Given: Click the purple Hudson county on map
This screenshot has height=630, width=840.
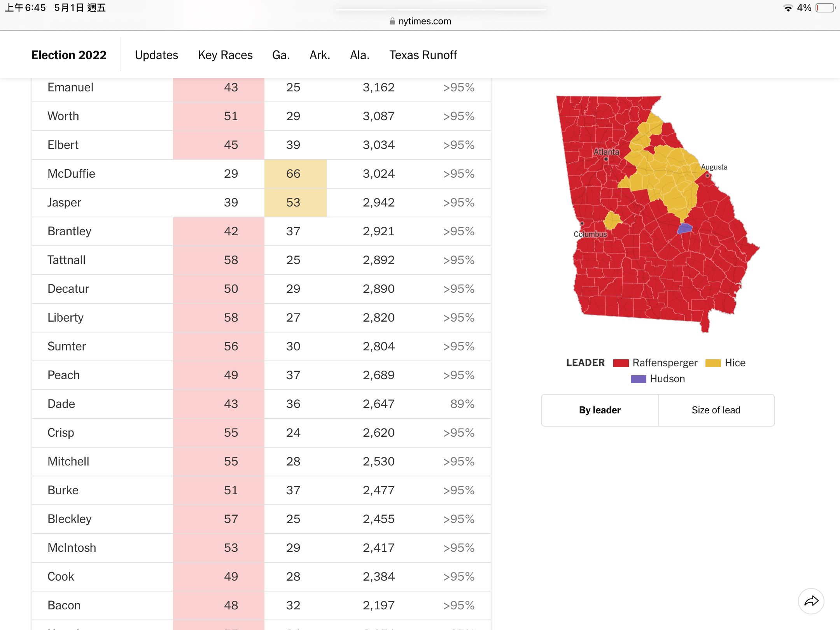Looking at the screenshot, I should pyautogui.click(x=685, y=228).
